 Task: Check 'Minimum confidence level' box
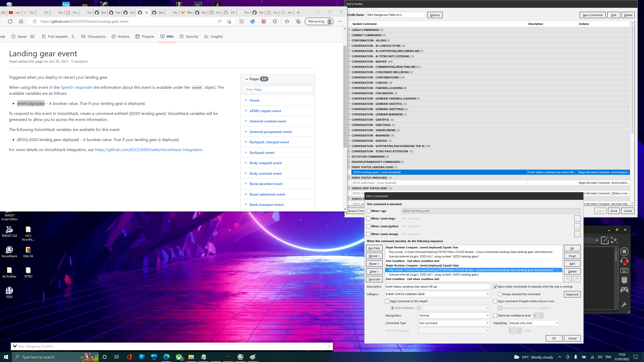(495, 315)
